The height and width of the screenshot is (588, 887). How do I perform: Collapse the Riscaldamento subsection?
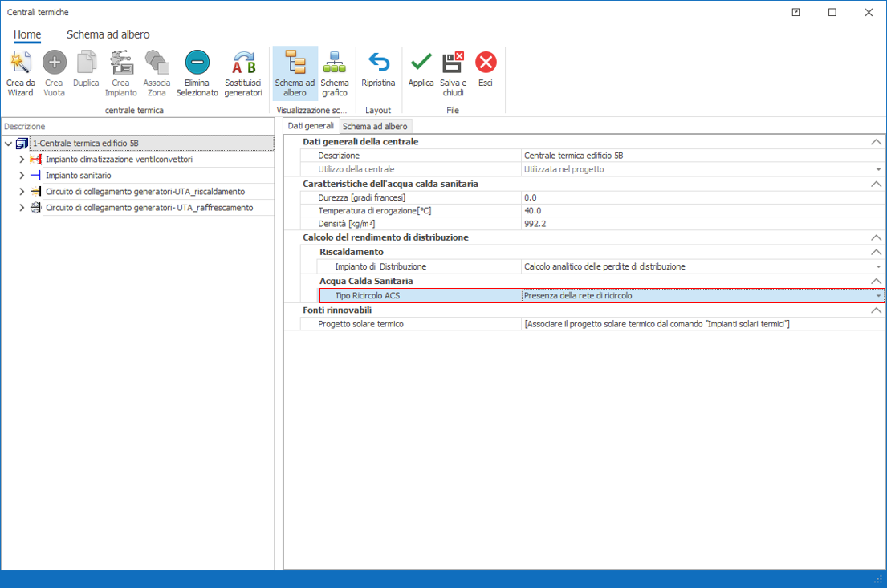[876, 252]
